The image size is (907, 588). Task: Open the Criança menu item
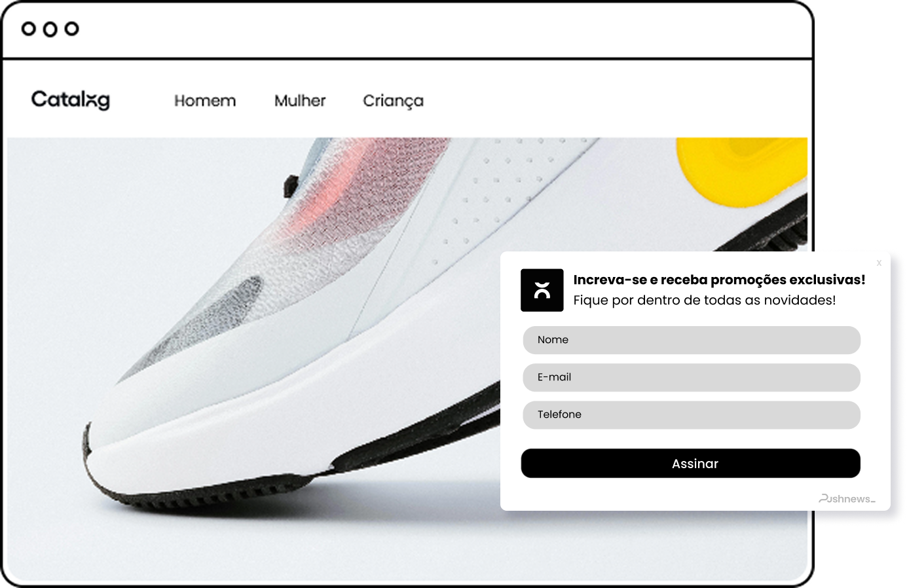[x=393, y=101]
